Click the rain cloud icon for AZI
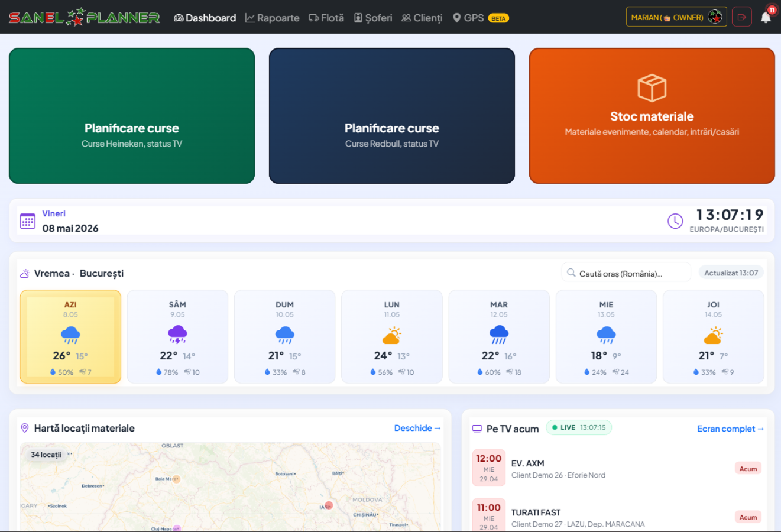The image size is (781, 532). pos(70,335)
